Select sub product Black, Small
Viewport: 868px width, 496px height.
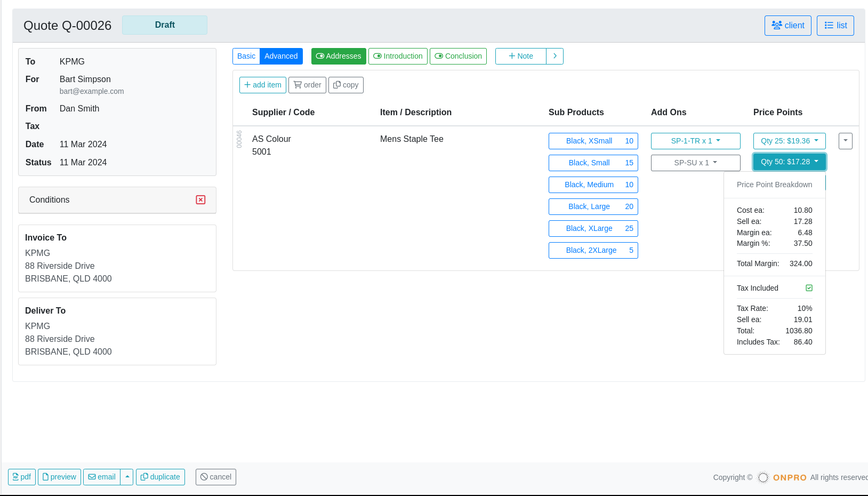(x=593, y=163)
